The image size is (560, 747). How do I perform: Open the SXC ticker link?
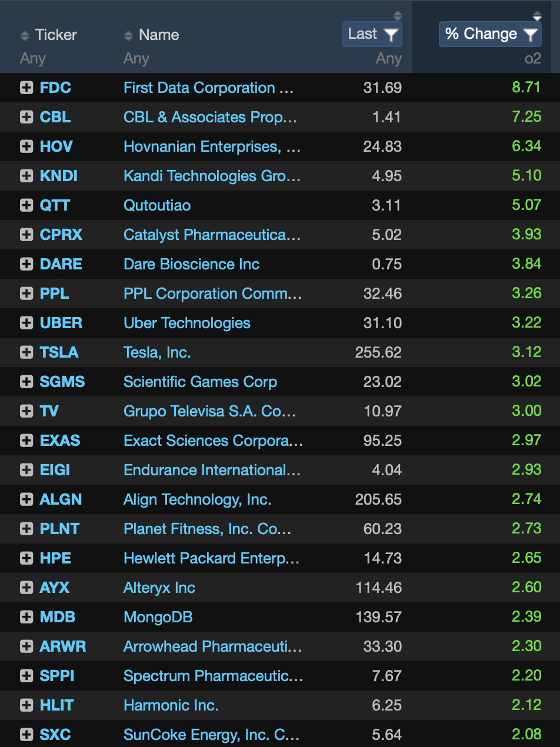click(55, 735)
